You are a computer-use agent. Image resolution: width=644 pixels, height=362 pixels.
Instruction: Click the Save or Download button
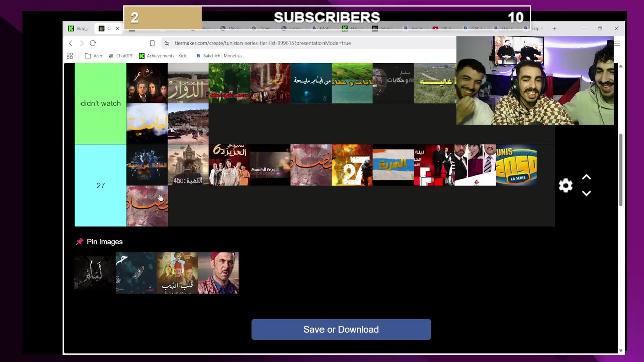(x=341, y=330)
